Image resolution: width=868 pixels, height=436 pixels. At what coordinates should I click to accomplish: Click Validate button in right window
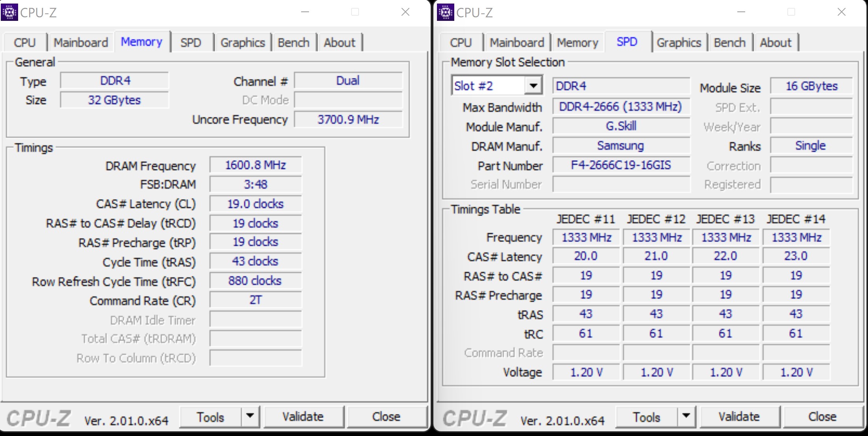pos(739,417)
